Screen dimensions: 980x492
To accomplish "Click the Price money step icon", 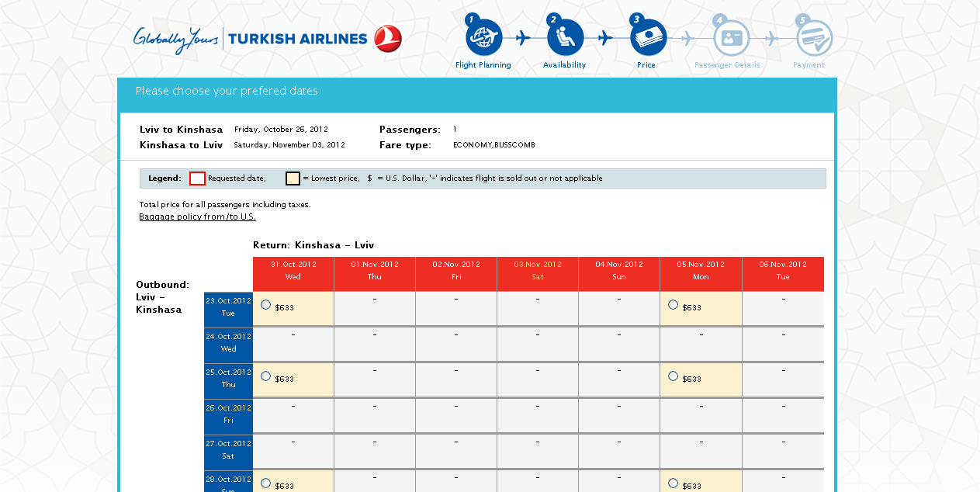I will (647, 37).
